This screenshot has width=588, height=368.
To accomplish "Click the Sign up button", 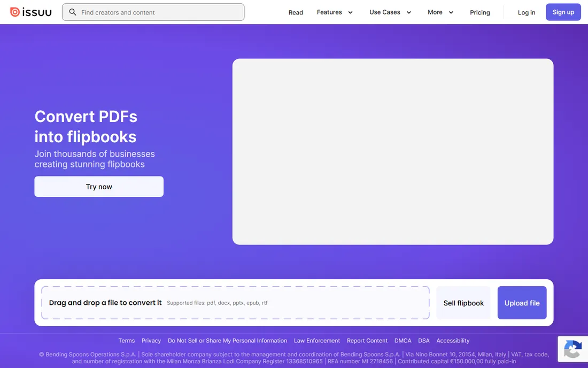I will click(x=563, y=12).
